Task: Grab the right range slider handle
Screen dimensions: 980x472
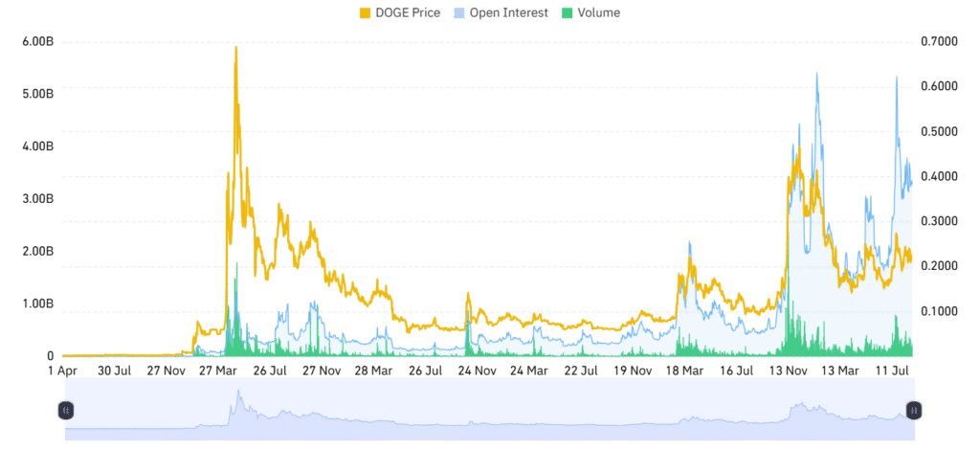Action: click(x=914, y=410)
